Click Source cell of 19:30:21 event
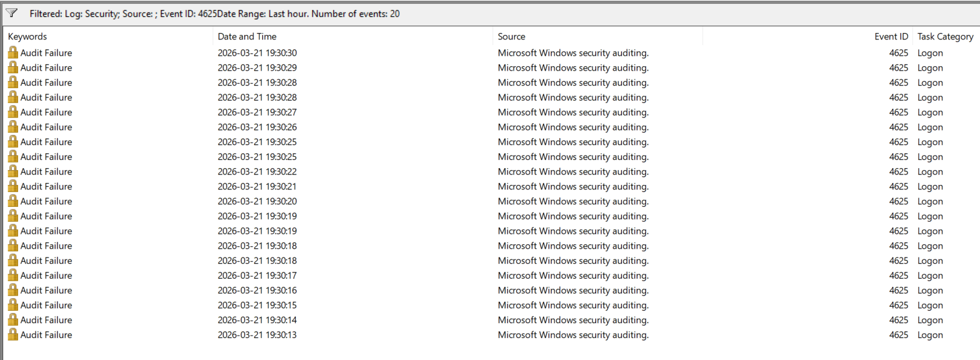Viewport: 980px width, 360px height. (x=573, y=187)
